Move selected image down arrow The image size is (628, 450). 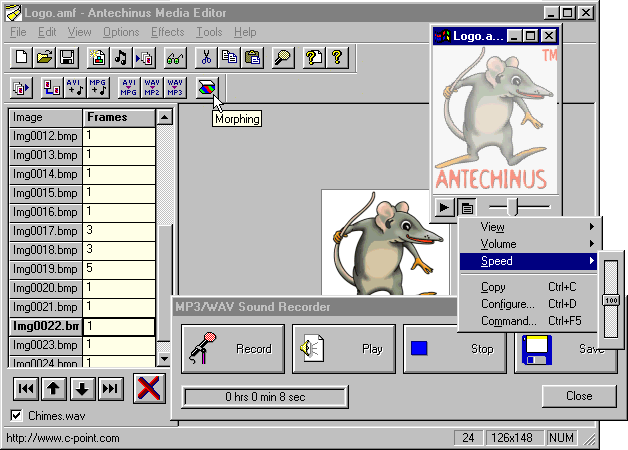[83, 388]
